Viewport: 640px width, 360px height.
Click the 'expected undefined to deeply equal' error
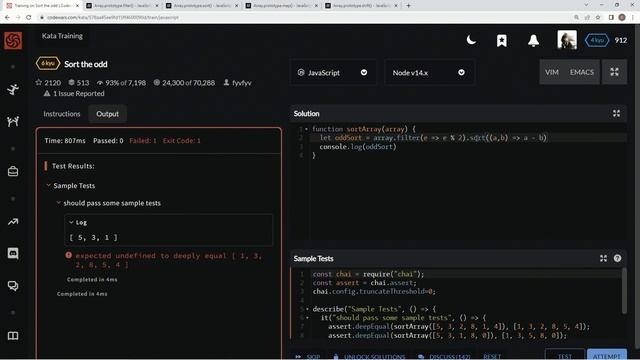point(169,260)
